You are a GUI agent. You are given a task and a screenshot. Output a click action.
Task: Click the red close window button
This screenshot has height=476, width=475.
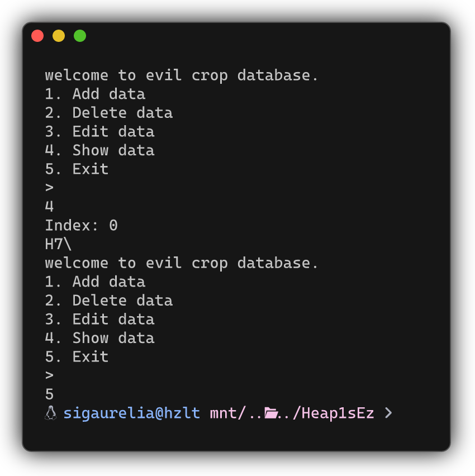(37, 36)
